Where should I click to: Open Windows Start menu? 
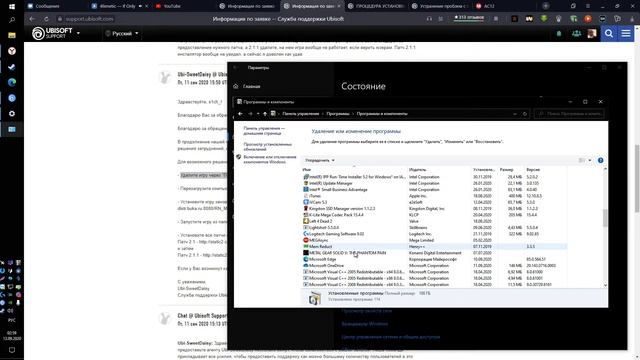coord(12,7)
